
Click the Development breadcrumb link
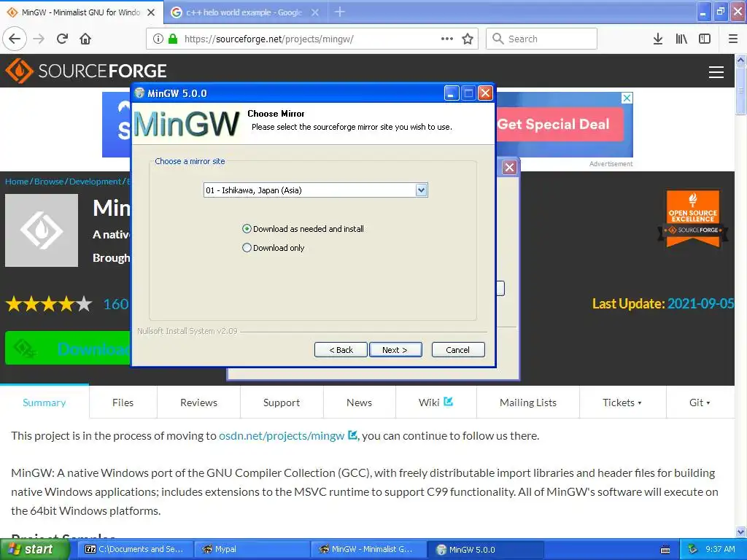[x=96, y=182]
